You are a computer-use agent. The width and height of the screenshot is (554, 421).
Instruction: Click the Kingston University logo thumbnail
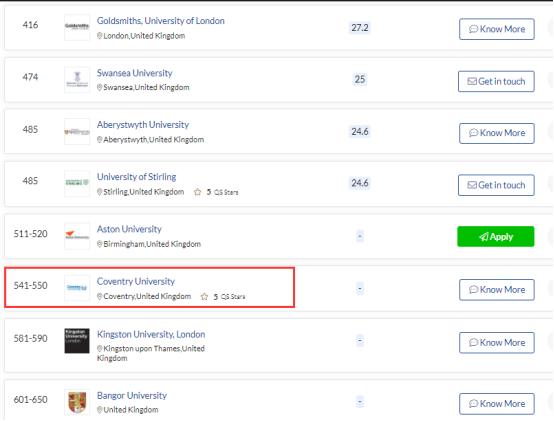77,341
